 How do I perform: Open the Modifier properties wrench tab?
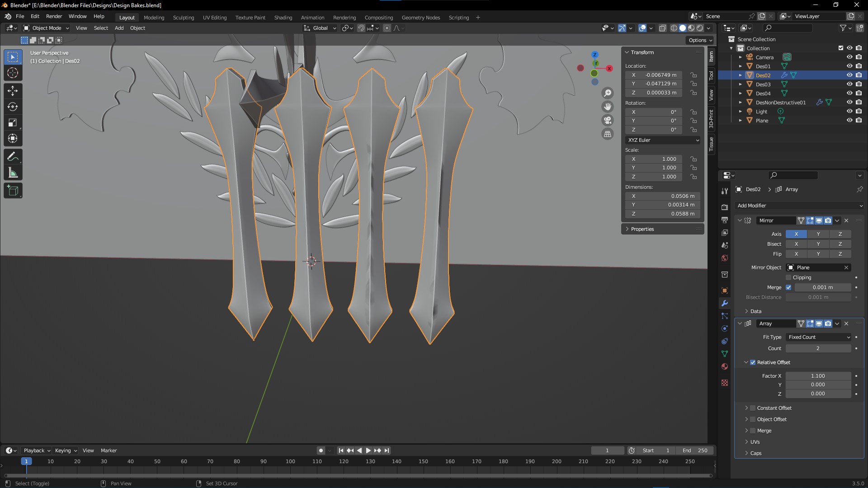click(725, 303)
